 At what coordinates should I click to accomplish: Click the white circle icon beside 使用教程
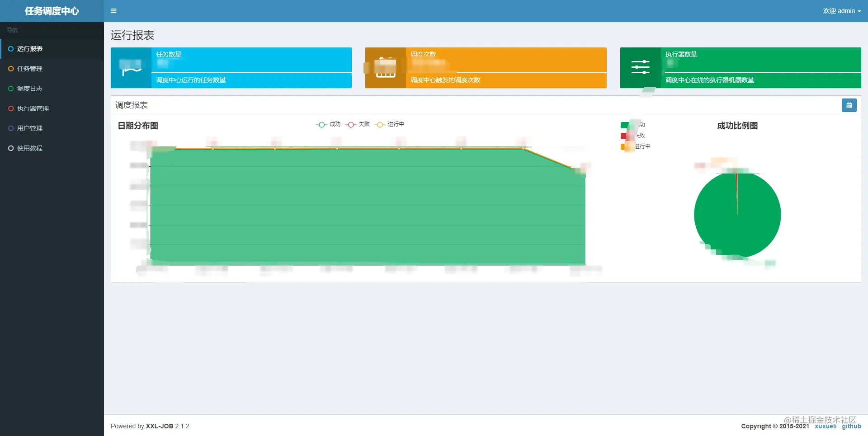pos(11,148)
